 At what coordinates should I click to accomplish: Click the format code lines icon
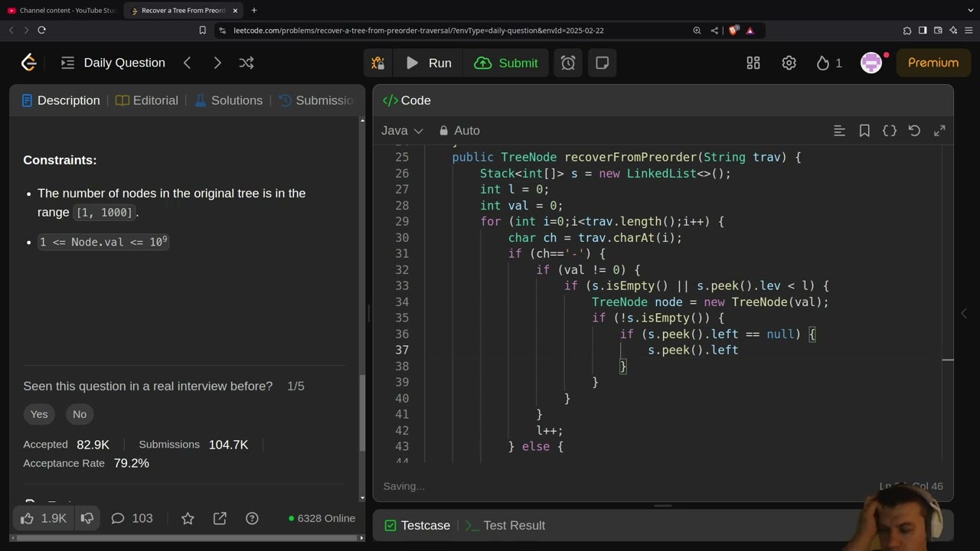coord(839,131)
